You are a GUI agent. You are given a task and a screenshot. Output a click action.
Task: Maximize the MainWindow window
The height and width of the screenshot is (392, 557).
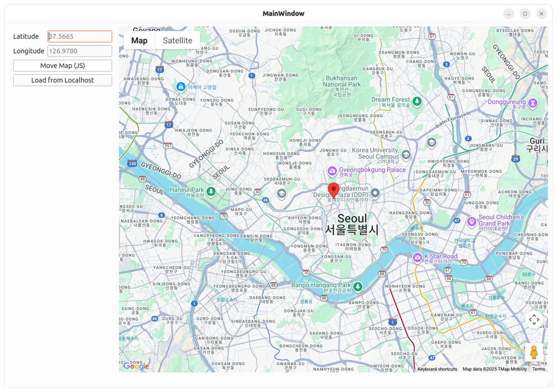(x=525, y=14)
